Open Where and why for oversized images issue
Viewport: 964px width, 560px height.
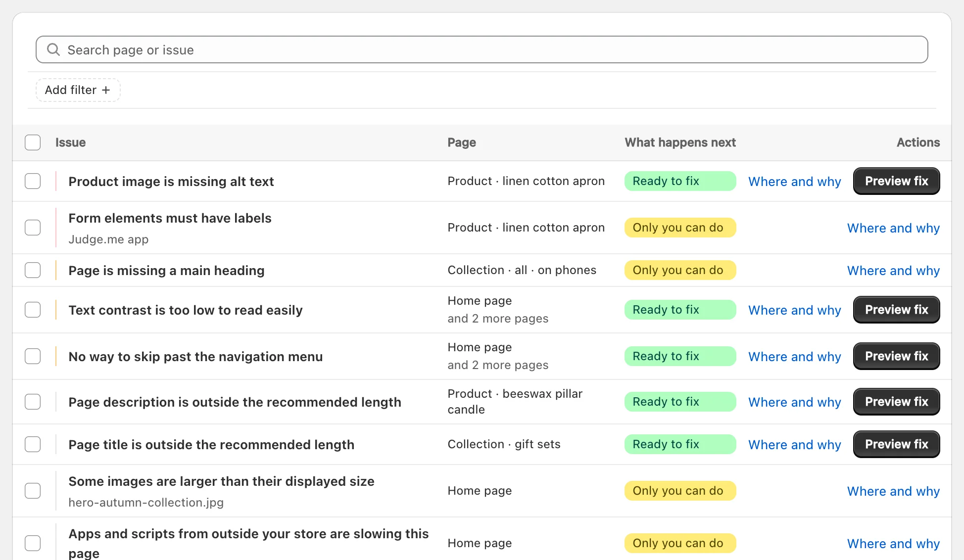[x=893, y=491]
